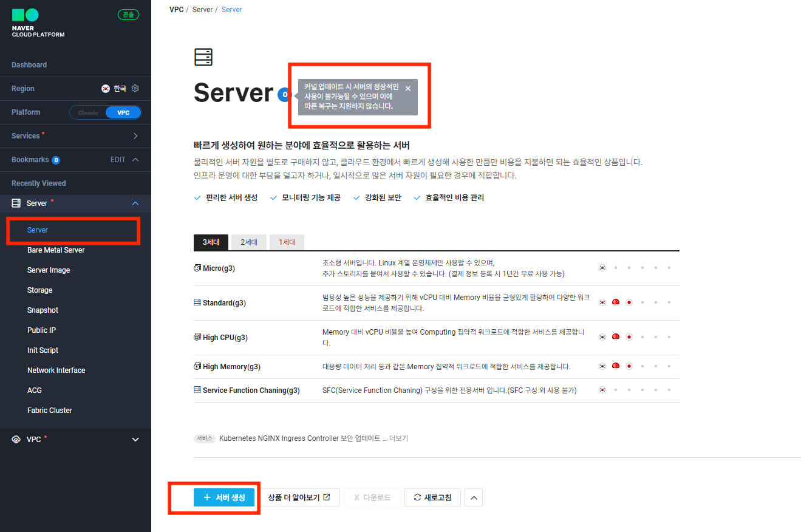Collapse panel with the up-chevron button

click(x=474, y=497)
